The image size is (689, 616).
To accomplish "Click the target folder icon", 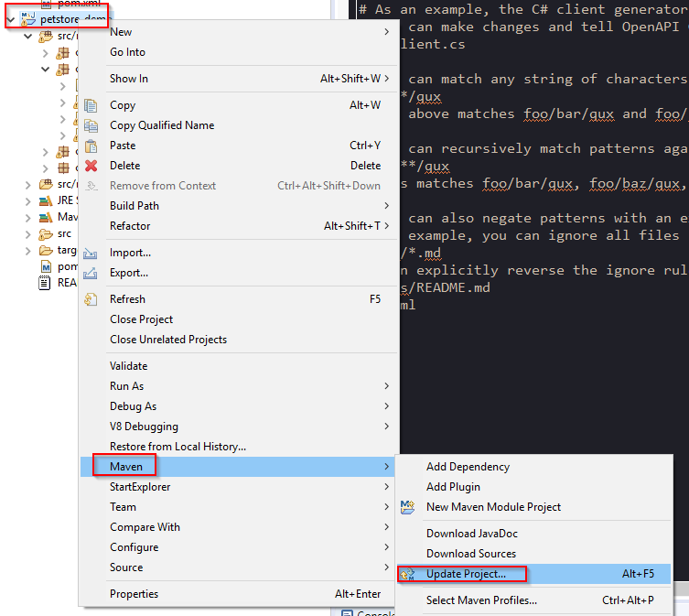I will pos(46,251).
